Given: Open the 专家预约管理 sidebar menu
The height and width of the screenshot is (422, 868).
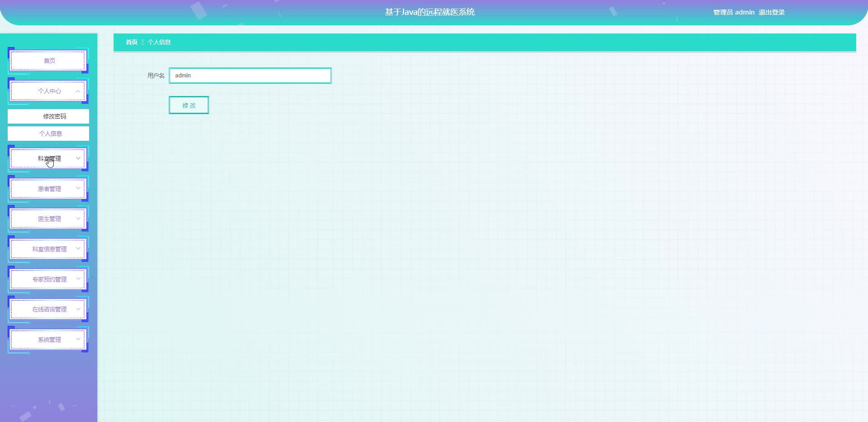Looking at the screenshot, I should 48,279.
